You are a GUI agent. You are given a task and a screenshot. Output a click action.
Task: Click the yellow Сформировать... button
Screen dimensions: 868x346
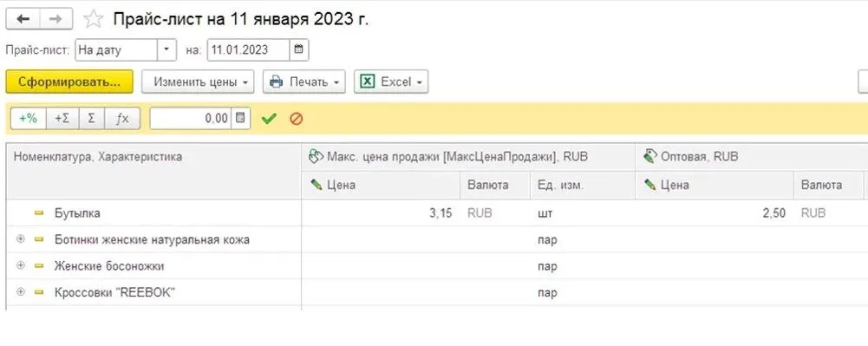click(x=69, y=82)
